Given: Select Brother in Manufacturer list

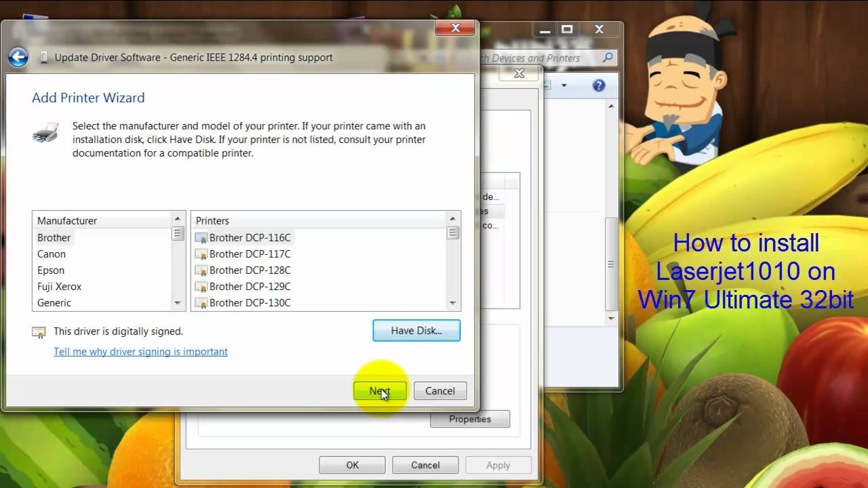Looking at the screenshot, I should [x=54, y=238].
